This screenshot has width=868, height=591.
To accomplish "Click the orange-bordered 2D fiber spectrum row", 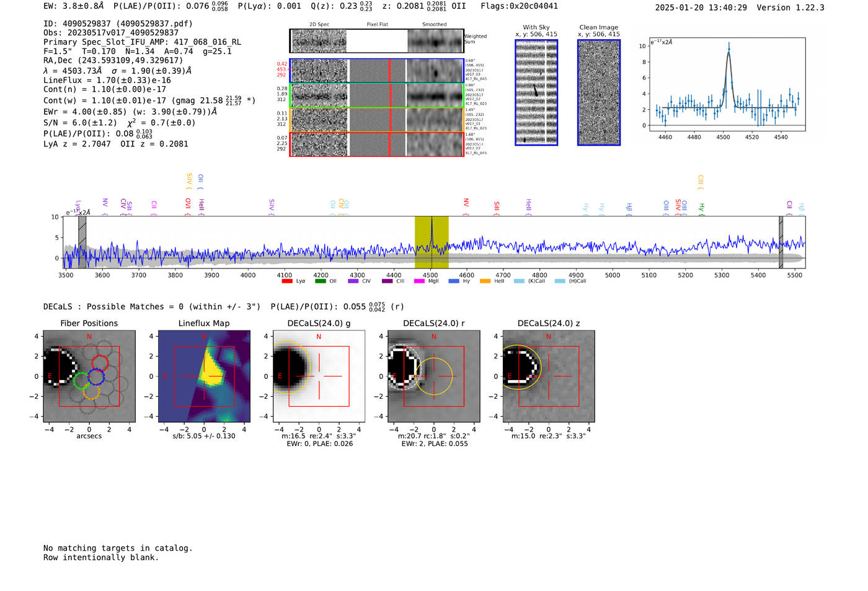I will [376, 120].
